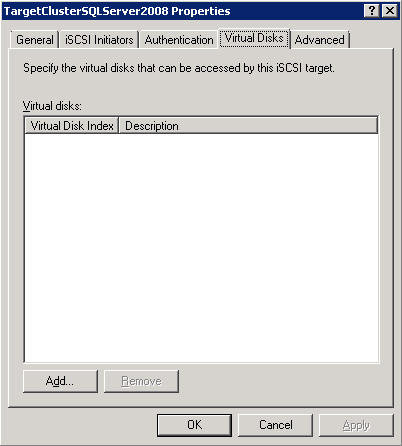The image size is (402, 446).
Task: Click the disabled Apply button
Action: click(356, 425)
